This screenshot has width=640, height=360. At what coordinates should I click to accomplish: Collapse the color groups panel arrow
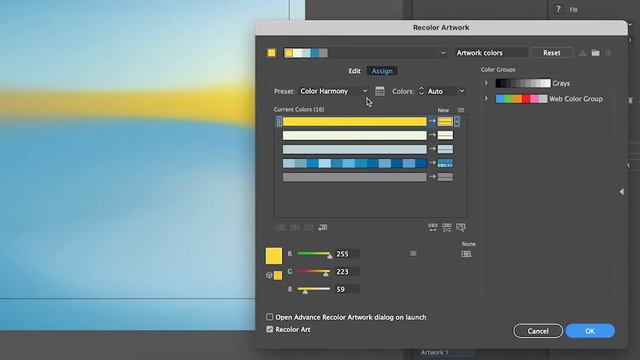(621, 191)
